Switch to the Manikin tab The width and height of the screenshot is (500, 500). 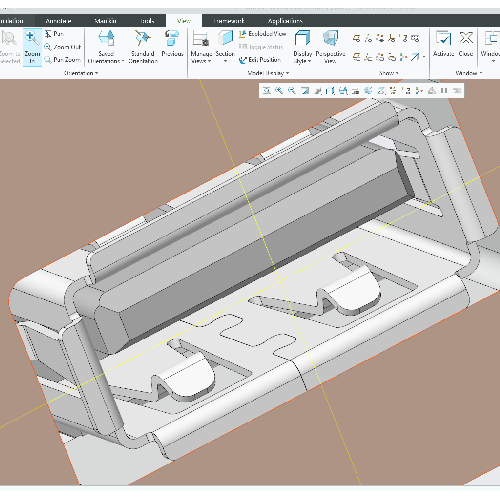pos(105,21)
